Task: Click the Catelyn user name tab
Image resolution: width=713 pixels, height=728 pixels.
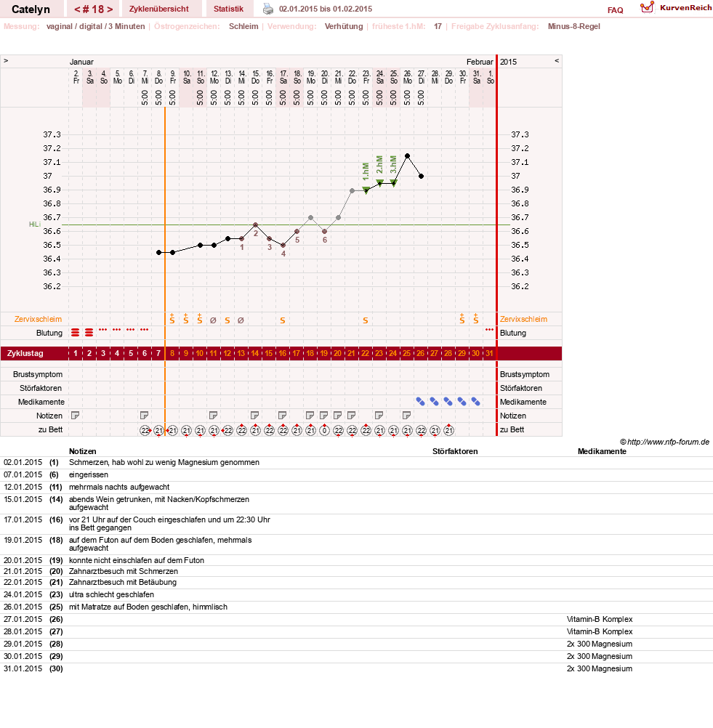Action: (x=31, y=9)
